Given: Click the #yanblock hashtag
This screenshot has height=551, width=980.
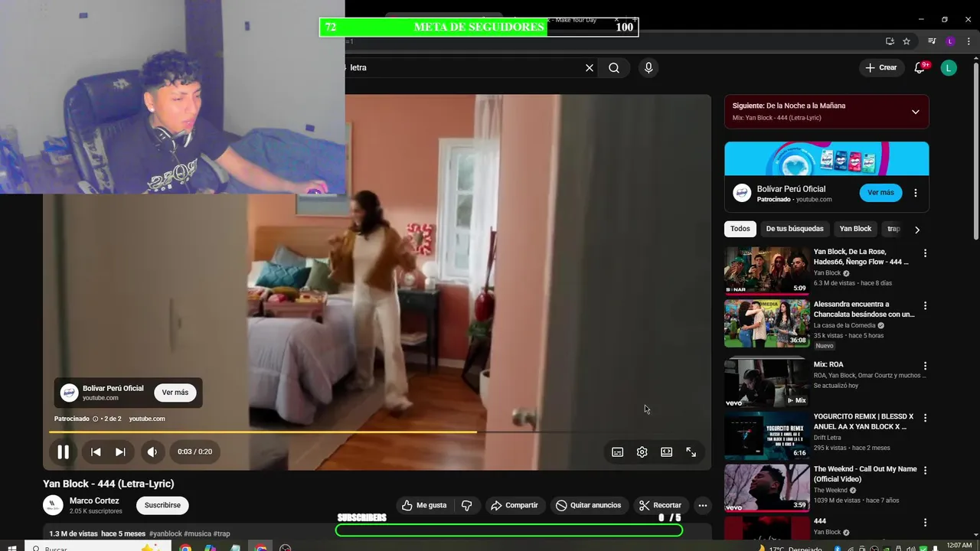Looking at the screenshot, I should pos(165,533).
